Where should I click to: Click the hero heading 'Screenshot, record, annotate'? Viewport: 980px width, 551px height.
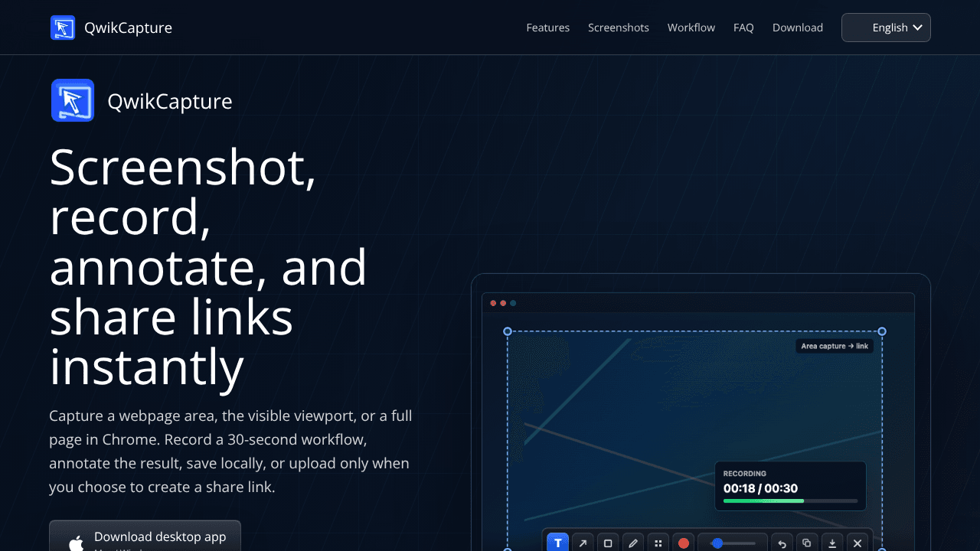tap(208, 267)
